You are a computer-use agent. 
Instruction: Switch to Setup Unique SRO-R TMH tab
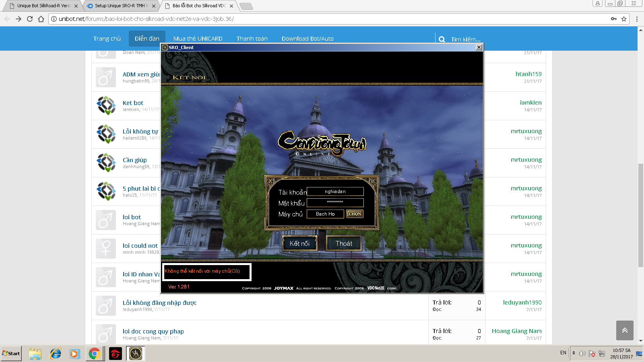click(121, 6)
